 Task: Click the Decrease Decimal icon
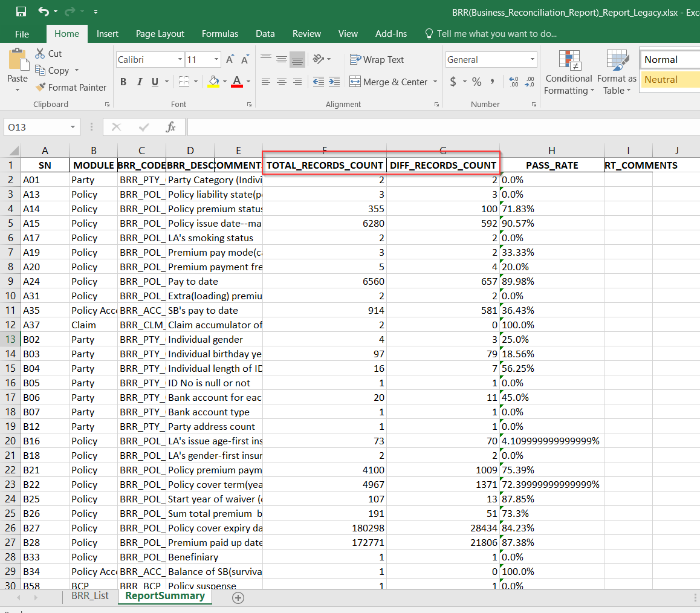[530, 81]
